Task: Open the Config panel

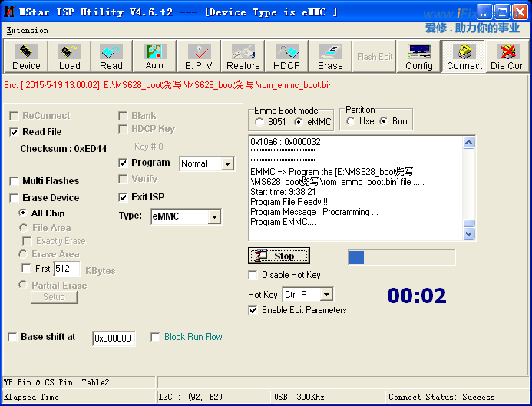Action: click(419, 56)
